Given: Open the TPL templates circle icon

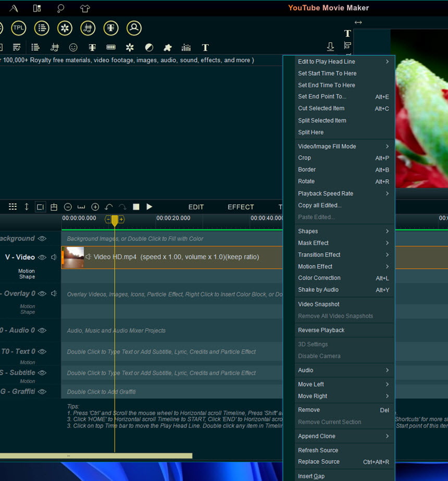Looking at the screenshot, I should click(18, 28).
